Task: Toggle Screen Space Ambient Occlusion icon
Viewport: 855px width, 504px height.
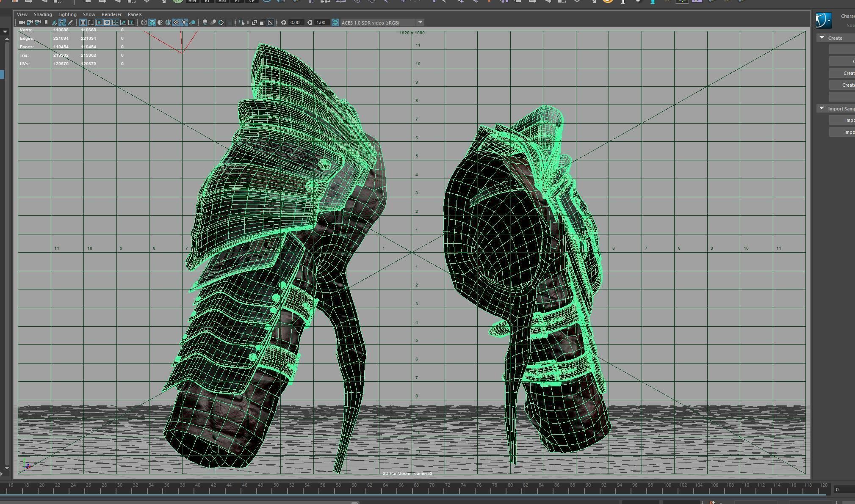Action: pyautogui.click(x=205, y=22)
